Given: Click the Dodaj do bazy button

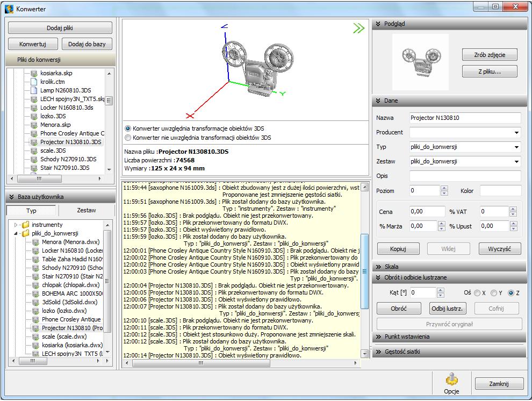Looking at the screenshot, I should (x=87, y=44).
